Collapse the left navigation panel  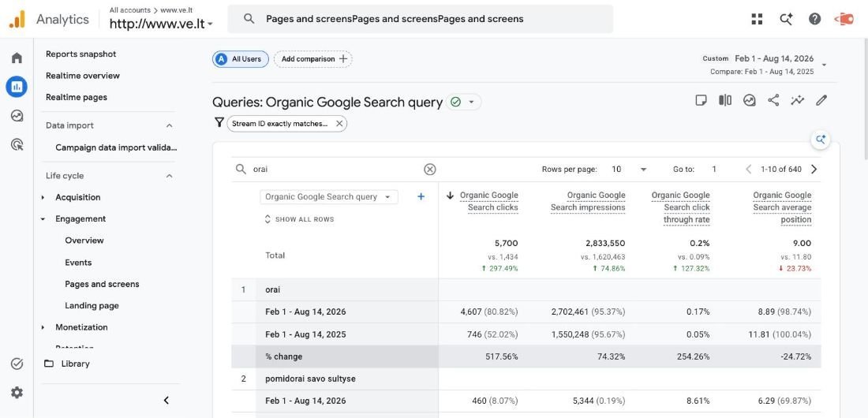(x=166, y=401)
